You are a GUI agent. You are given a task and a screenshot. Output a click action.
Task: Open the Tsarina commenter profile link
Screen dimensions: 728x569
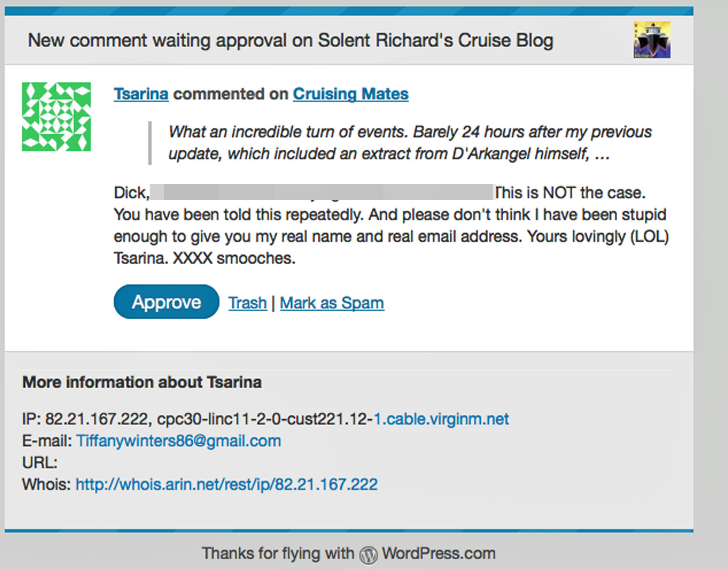tap(141, 94)
